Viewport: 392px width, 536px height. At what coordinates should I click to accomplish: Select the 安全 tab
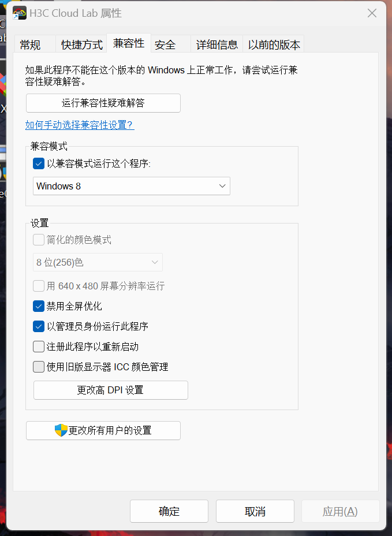click(165, 45)
